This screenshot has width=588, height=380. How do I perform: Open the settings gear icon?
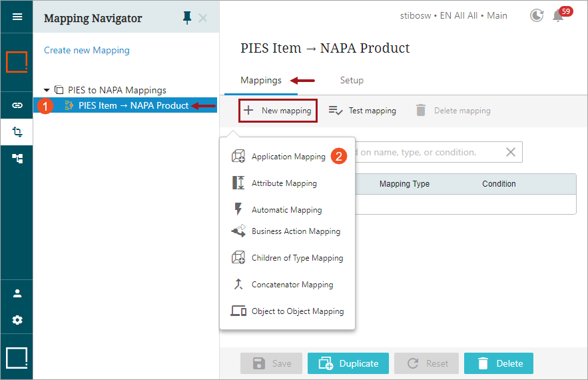[x=17, y=320]
